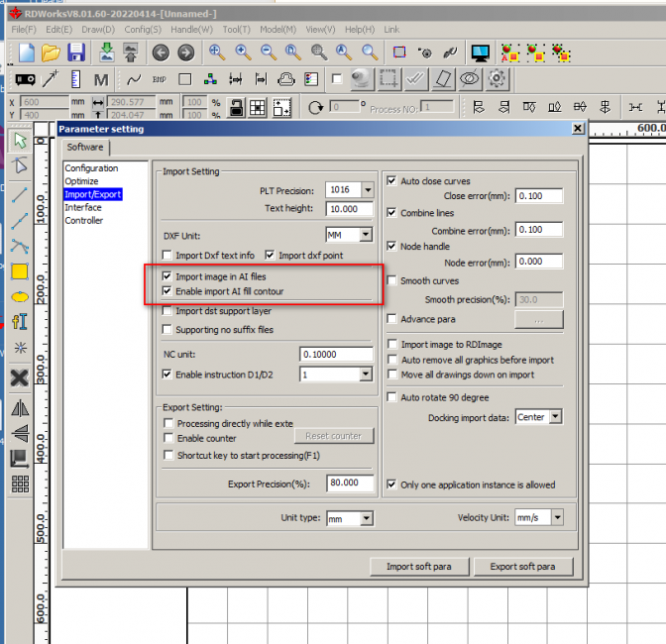Open the Docking import data dropdown
The width and height of the screenshot is (666, 644).
coord(553,417)
